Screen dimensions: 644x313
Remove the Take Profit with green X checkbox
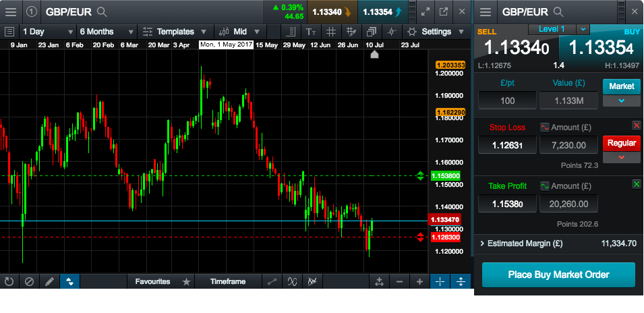point(636,184)
